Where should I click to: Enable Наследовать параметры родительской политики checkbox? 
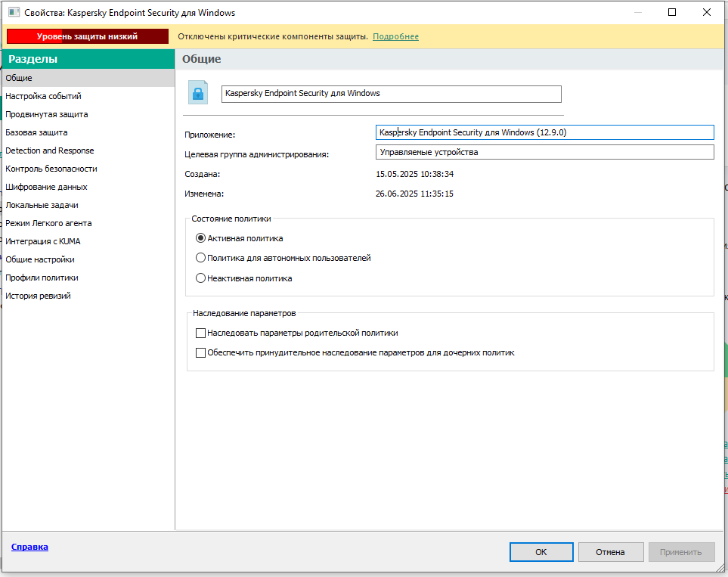201,333
